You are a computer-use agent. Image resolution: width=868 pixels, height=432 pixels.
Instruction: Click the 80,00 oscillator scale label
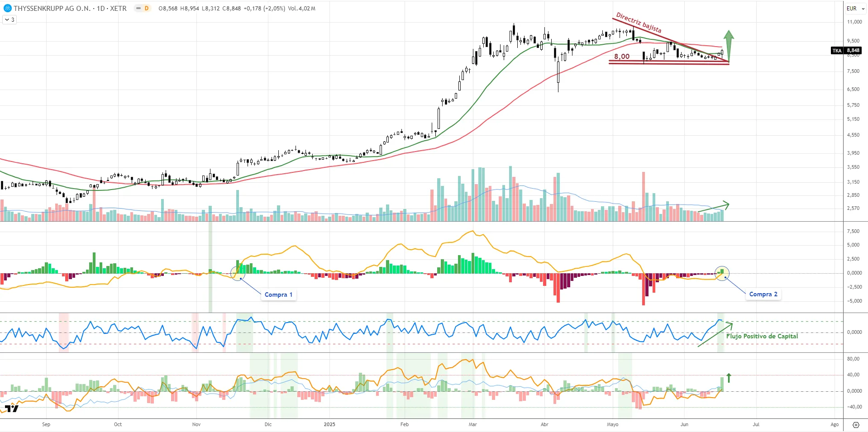click(x=853, y=359)
